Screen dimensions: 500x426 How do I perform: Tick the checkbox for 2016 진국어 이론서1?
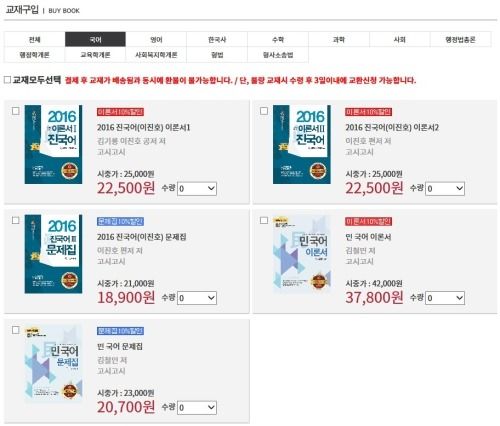tap(15, 111)
